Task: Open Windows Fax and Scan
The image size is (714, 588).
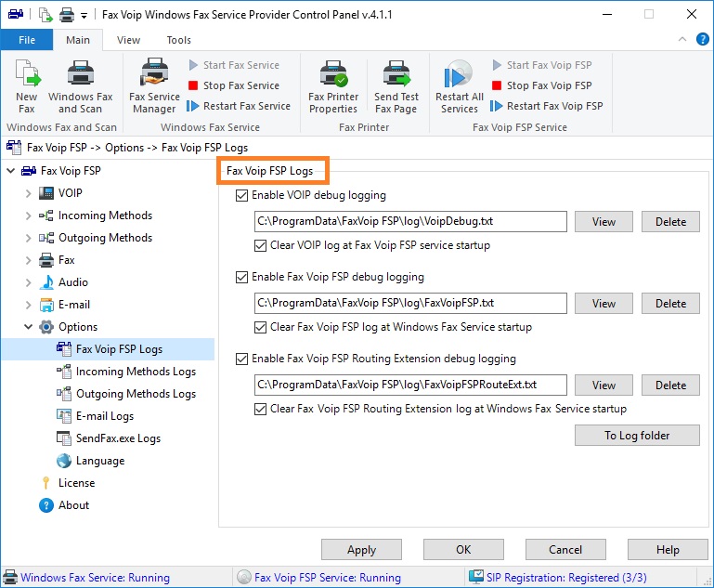Action: coord(80,86)
